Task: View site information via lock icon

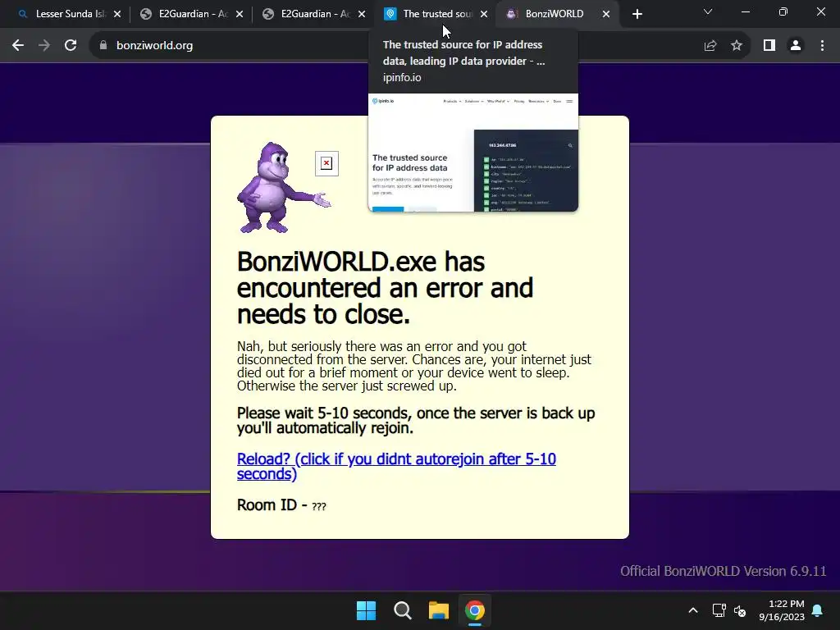Action: point(103,46)
